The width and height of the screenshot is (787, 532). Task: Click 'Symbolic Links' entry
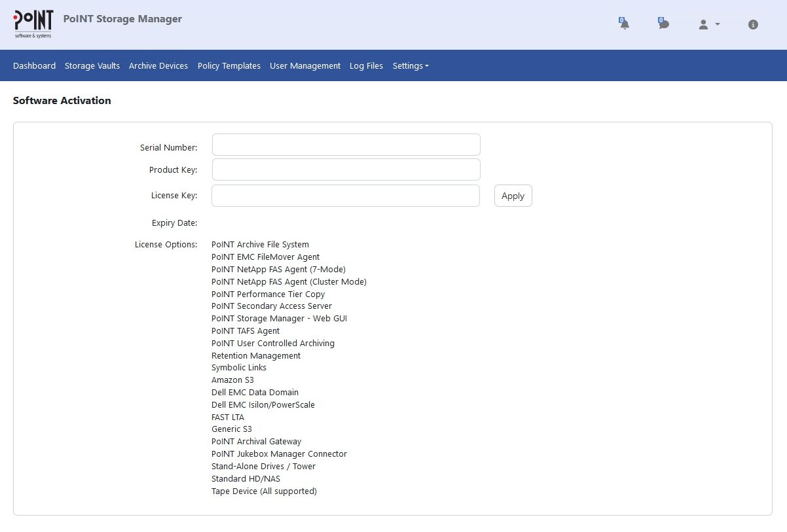(x=239, y=368)
